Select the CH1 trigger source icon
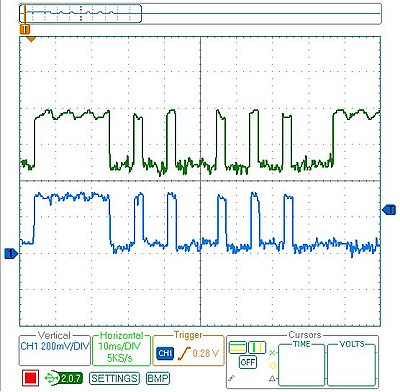The image size is (400, 392). tap(165, 353)
